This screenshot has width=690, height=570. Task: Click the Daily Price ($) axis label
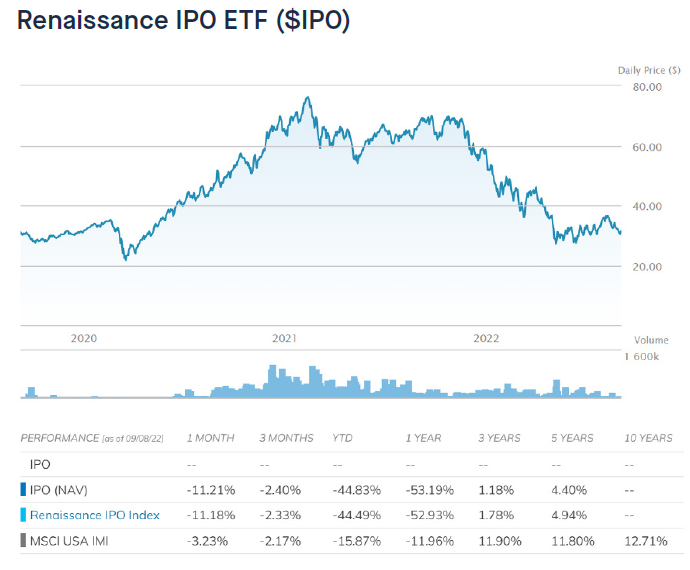click(646, 69)
